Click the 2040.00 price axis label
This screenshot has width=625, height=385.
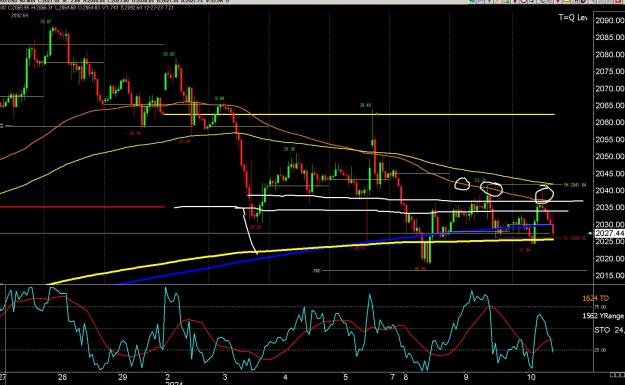pos(610,191)
